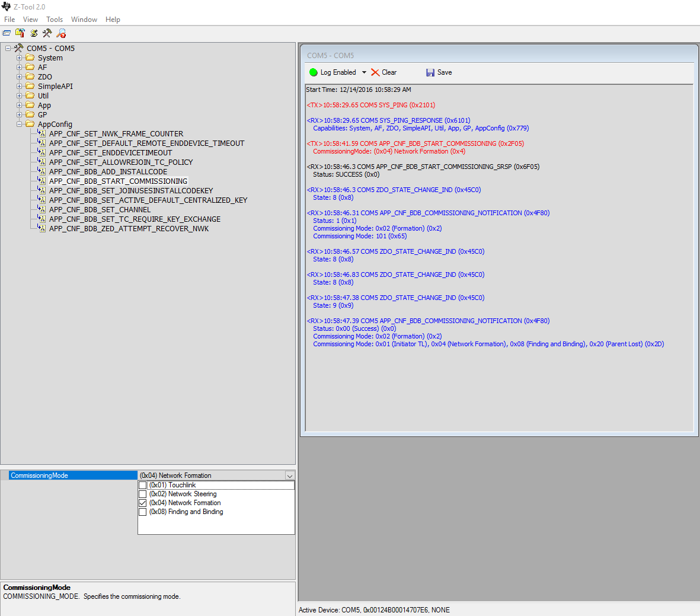Open the Tools menu
700x616 pixels.
click(55, 19)
